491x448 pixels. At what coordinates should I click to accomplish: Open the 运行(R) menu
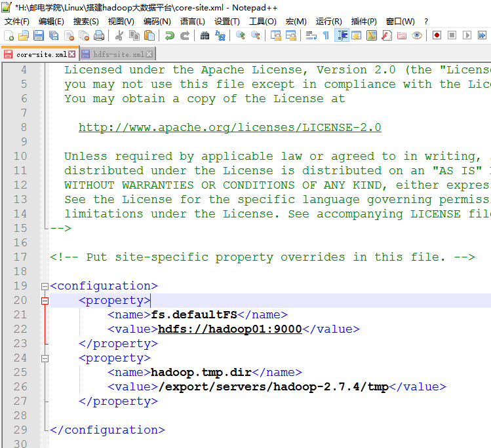pos(329,22)
